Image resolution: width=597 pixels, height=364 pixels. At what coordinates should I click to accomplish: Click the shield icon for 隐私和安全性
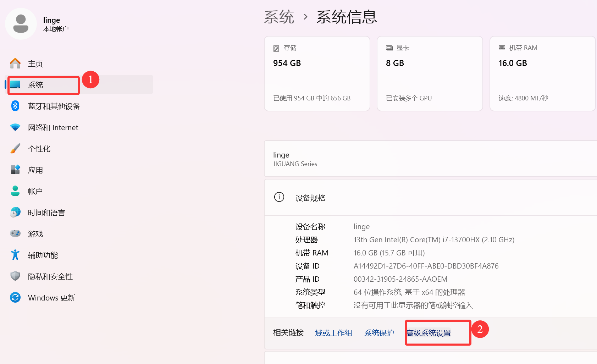15,276
